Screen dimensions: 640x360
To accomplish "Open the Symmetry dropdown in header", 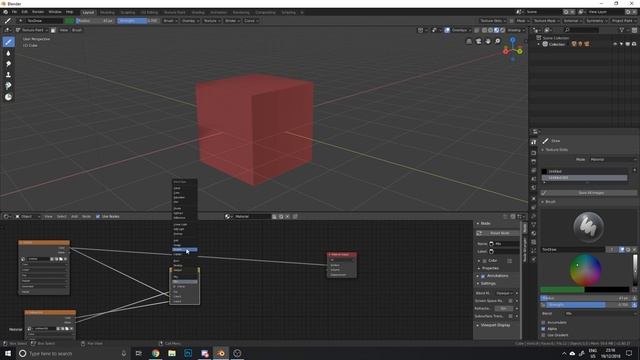I will pos(596,20).
